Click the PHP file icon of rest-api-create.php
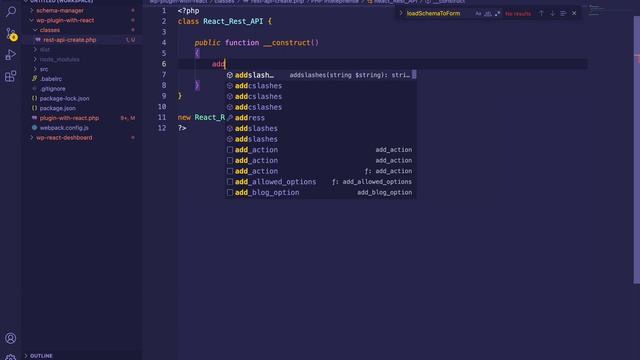640x360 pixels. click(x=38, y=40)
